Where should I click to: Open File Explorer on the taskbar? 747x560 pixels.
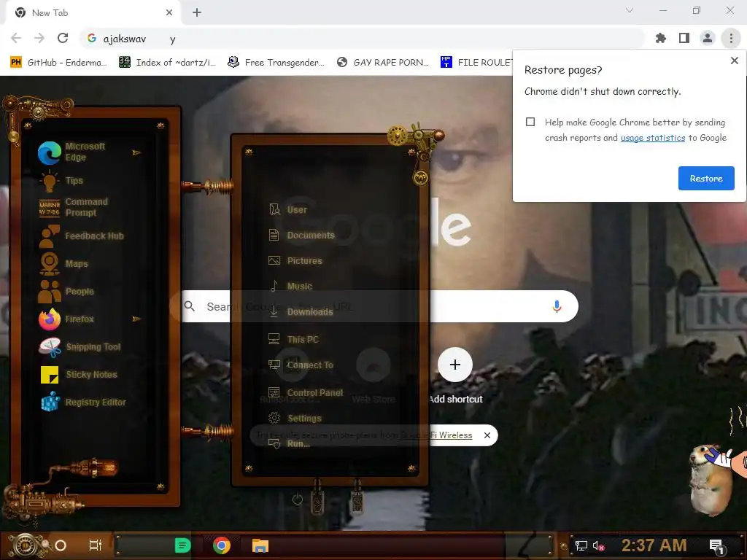[x=260, y=545]
